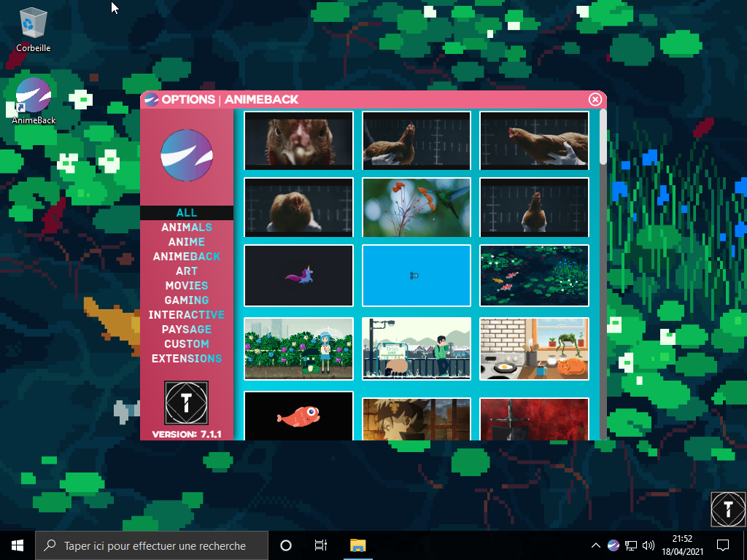Choose the running unicorn wallpaper

click(x=298, y=276)
